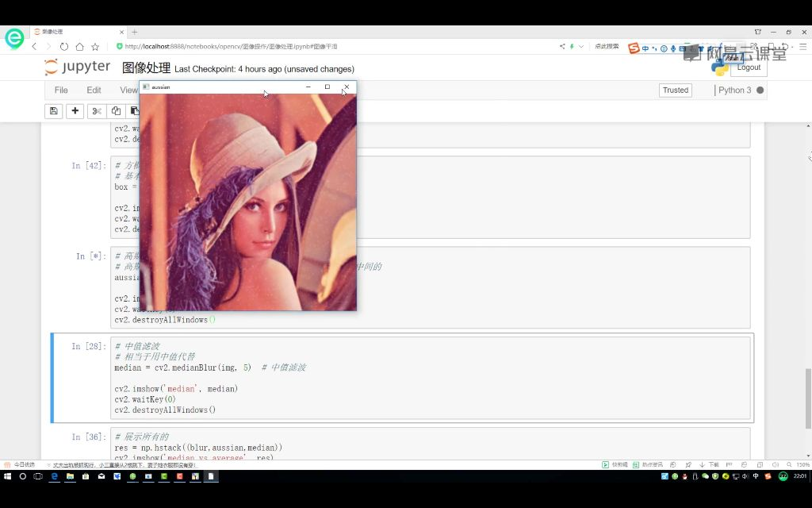The height and width of the screenshot is (508, 812).
Task: Open File Explorer from the taskbar
Action: click(70, 476)
